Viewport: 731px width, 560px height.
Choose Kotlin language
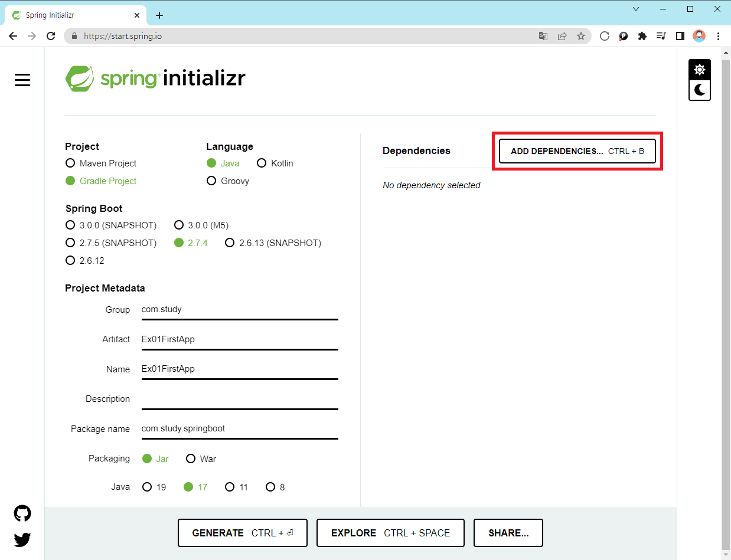coord(275,163)
